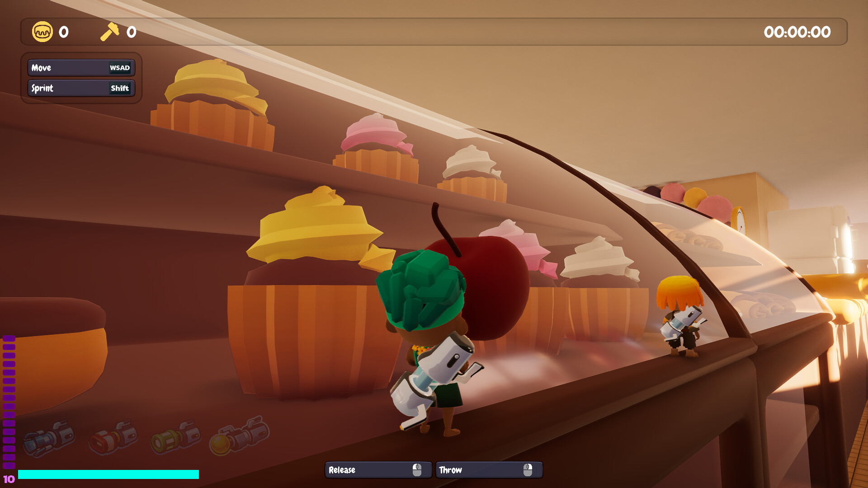Viewport: 868px width, 488px height.
Task: Click the mouse icon beside Release
Action: [417, 470]
